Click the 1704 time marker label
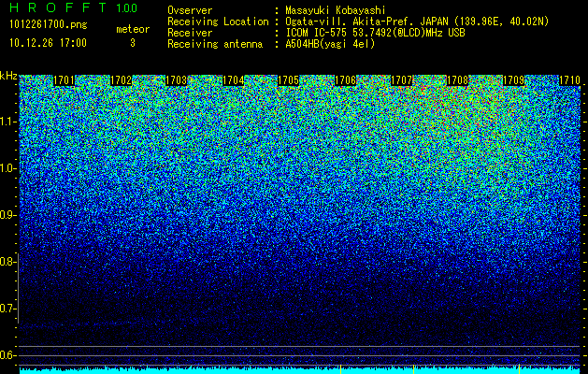Screen dimensions: 588x374 (234, 80)
